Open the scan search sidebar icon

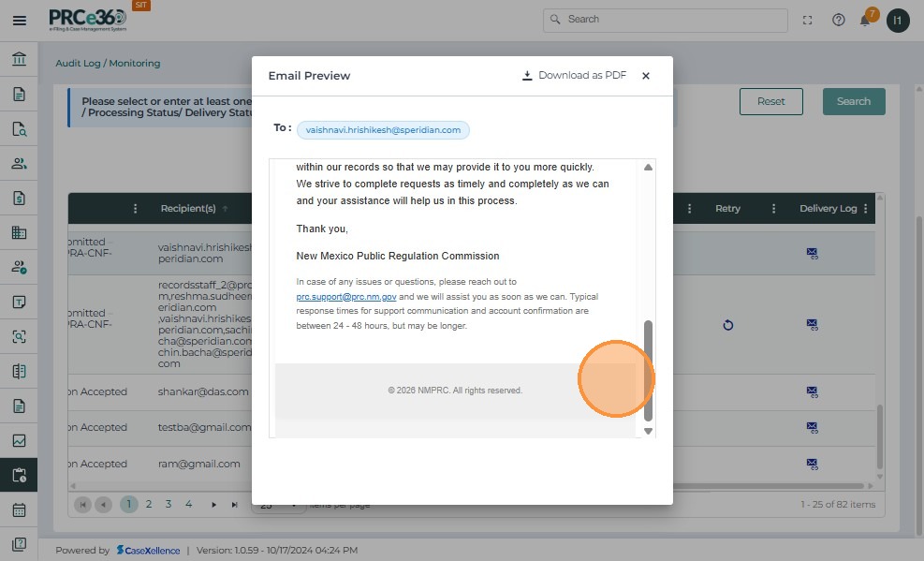19,336
